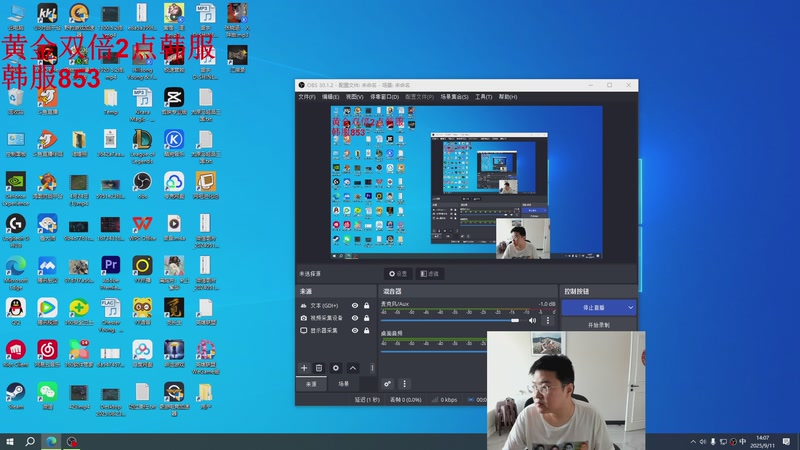Open source properties gear in sources toolbar
This screenshot has height=450, width=800.
tap(336, 368)
